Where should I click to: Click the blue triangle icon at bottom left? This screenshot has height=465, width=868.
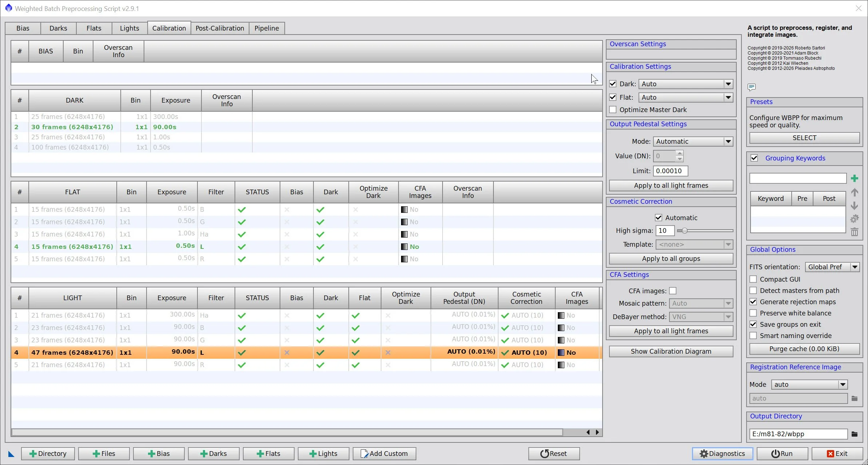(11, 454)
